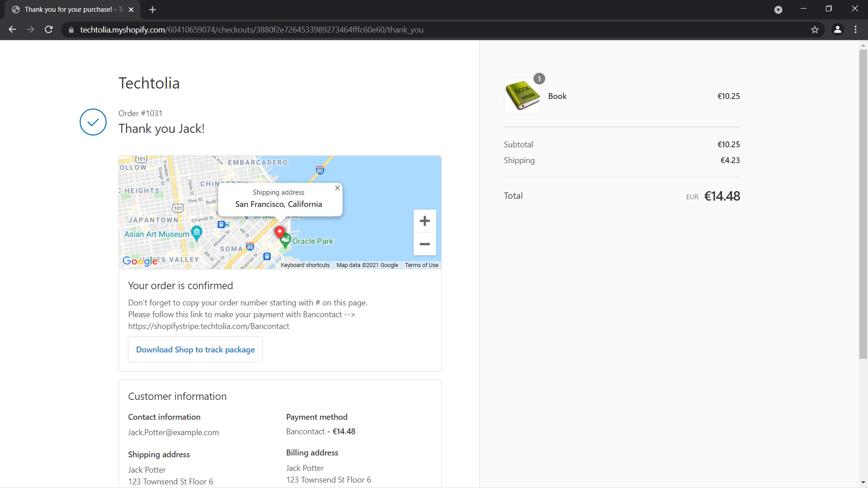This screenshot has width=868, height=488.
Task: Click the Bancontact payment URL text
Action: pos(208,326)
